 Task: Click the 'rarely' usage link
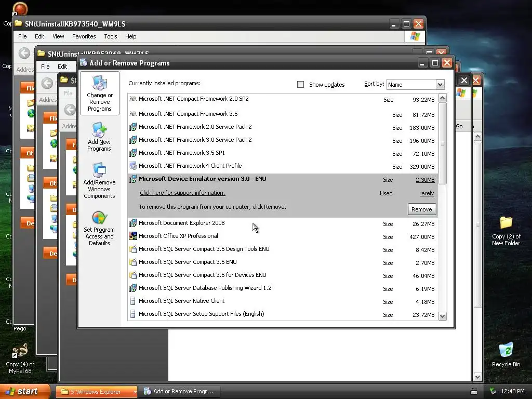[427, 193]
